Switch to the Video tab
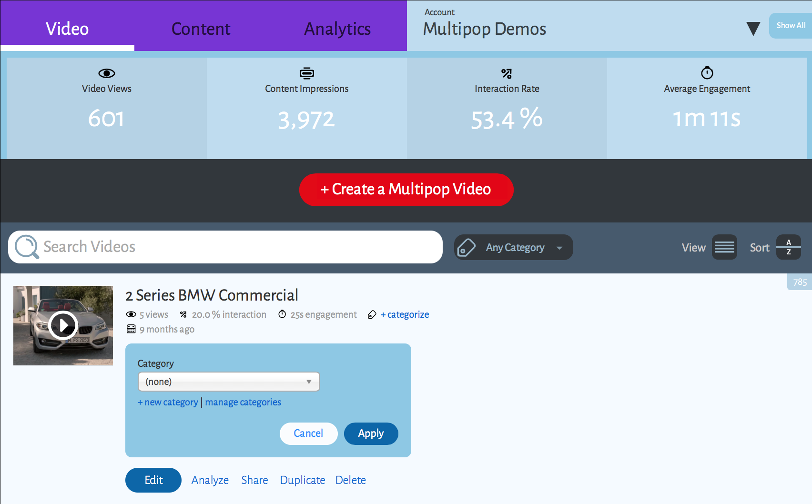Image resolution: width=812 pixels, height=504 pixels. [x=67, y=26]
